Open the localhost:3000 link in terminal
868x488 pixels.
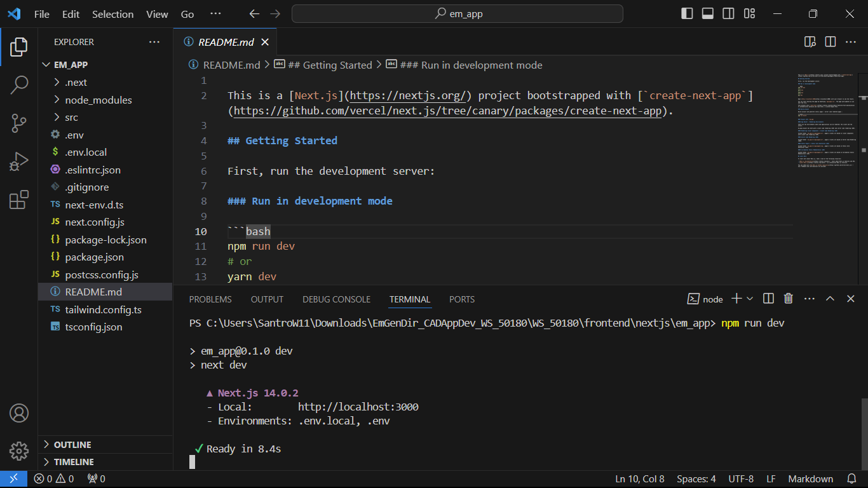[358, 407]
